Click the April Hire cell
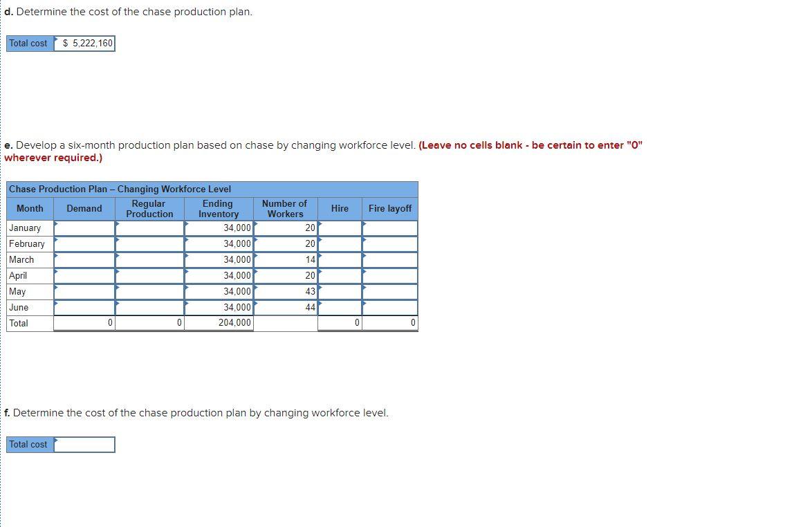Viewport: 812px width, 527px height. click(340, 276)
